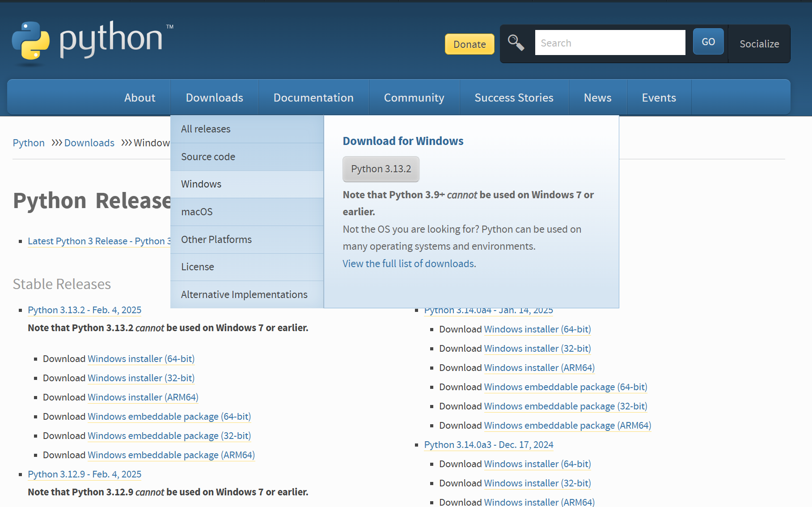The width and height of the screenshot is (812, 507).
Task: Open Latest Python 3 Release link
Action: click(x=99, y=241)
